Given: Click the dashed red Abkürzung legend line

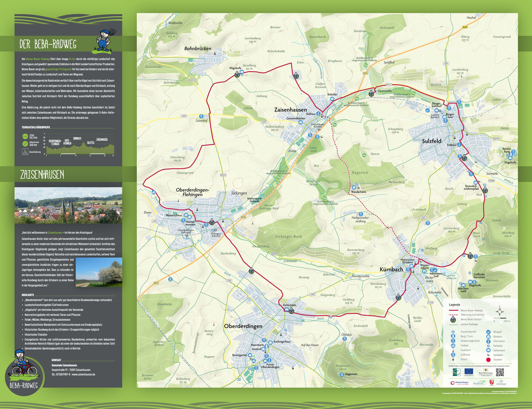Looking at the screenshot, I should pos(453,315).
